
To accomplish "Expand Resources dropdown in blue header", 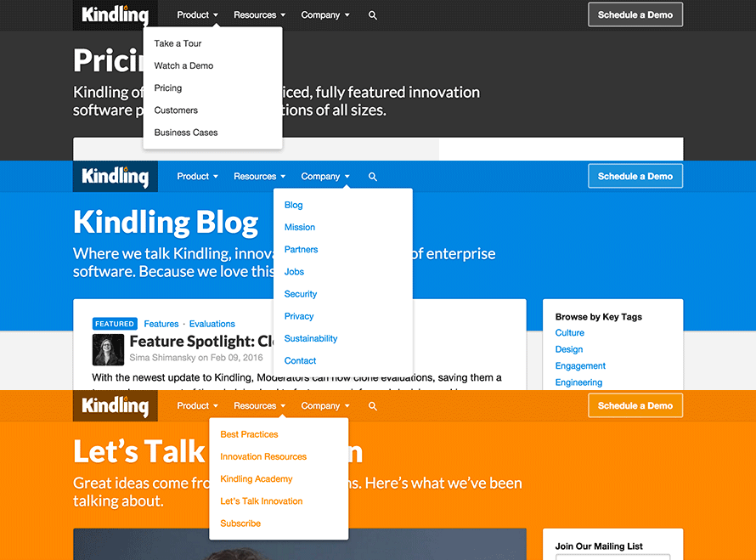I will click(259, 177).
